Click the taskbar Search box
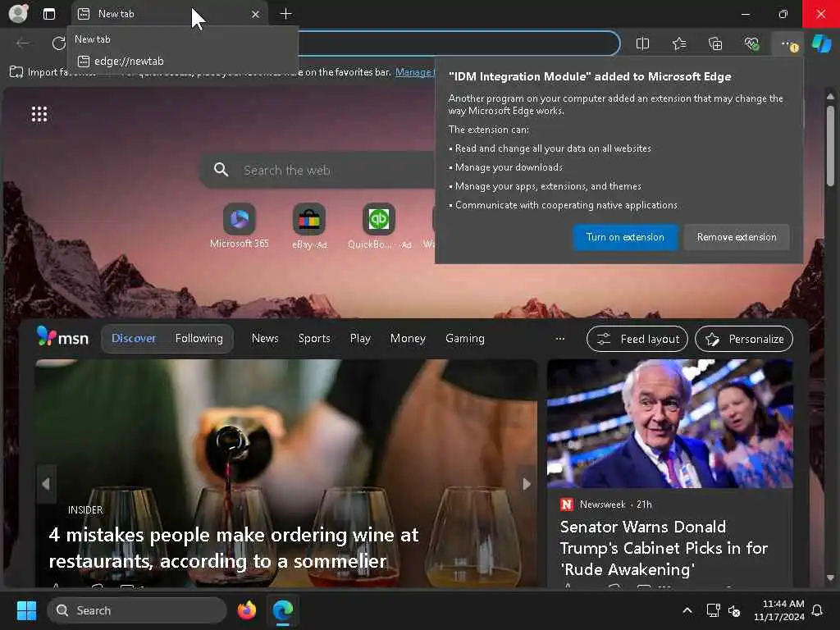 tap(137, 610)
